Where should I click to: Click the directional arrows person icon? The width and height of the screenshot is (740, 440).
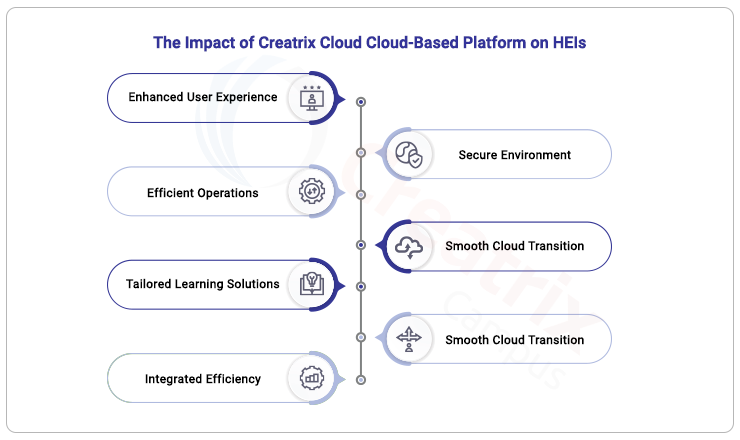pyautogui.click(x=409, y=339)
